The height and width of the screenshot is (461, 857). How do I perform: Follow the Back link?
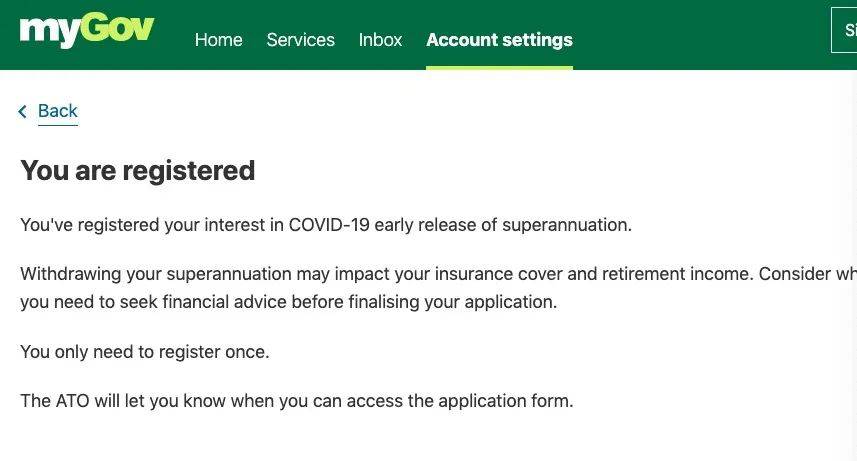pyautogui.click(x=58, y=111)
